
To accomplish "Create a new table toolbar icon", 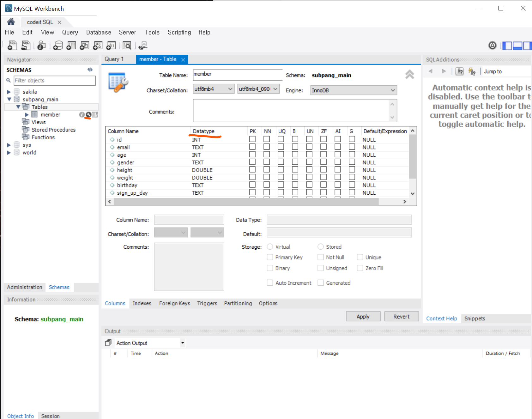I will tap(71, 46).
